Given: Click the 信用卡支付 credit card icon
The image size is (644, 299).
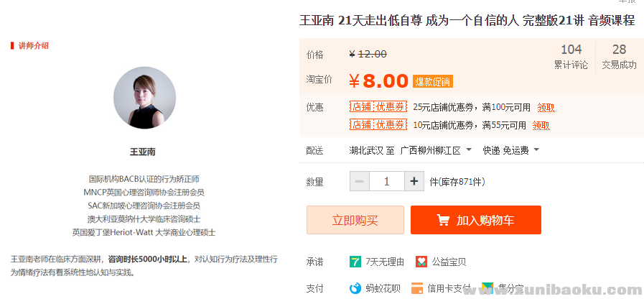Looking at the screenshot, I should coord(416,288).
